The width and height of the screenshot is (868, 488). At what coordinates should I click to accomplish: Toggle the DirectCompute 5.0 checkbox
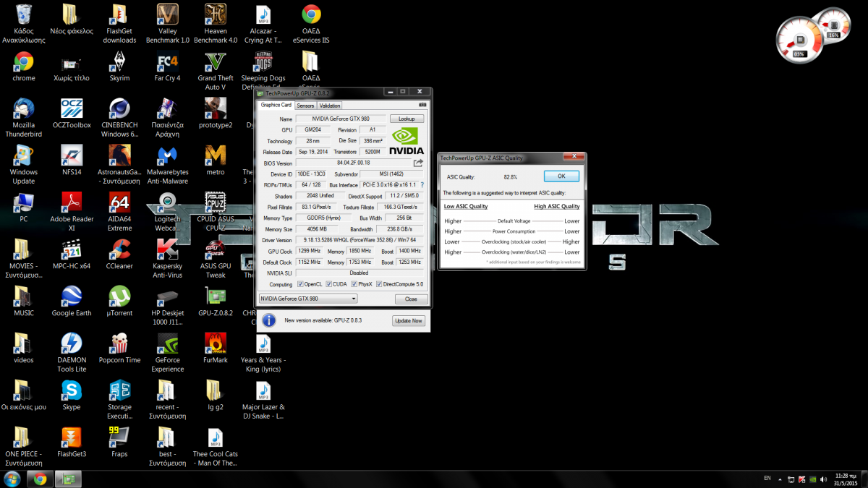[x=378, y=284]
